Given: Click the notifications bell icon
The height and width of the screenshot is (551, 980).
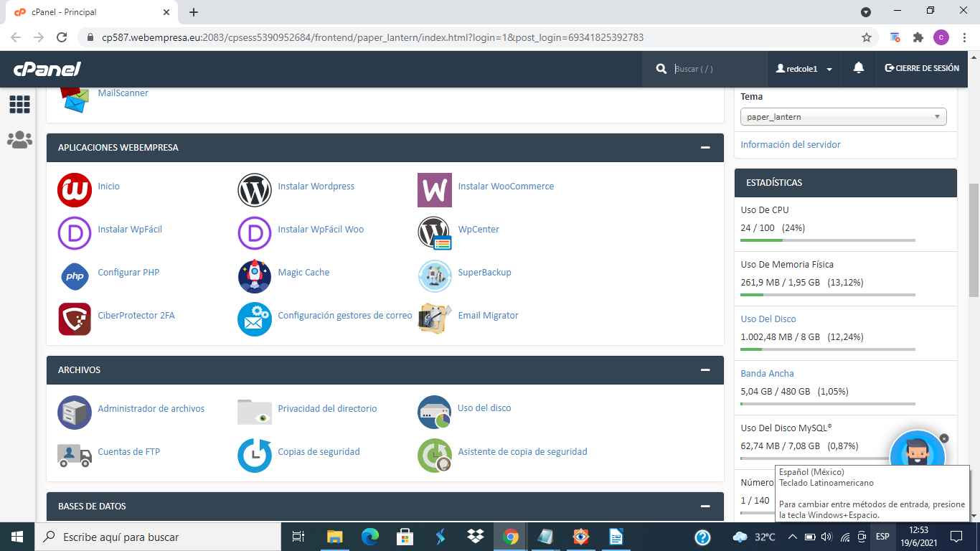Looking at the screenshot, I should coord(858,68).
